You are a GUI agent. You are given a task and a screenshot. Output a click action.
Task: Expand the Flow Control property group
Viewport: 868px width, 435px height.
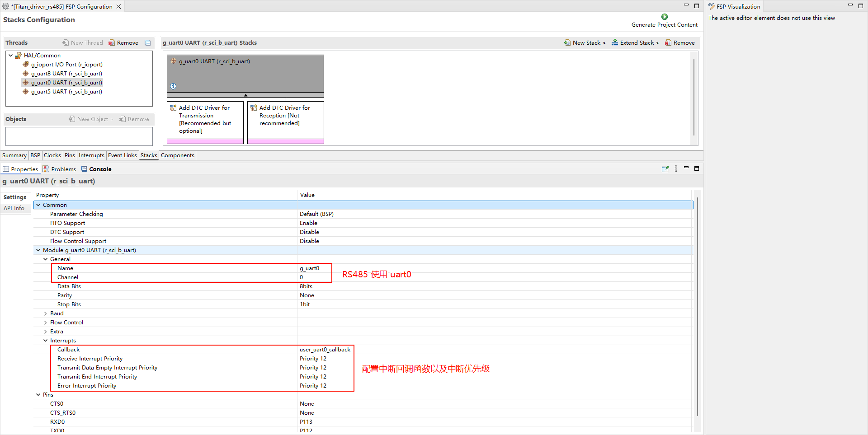pos(45,323)
